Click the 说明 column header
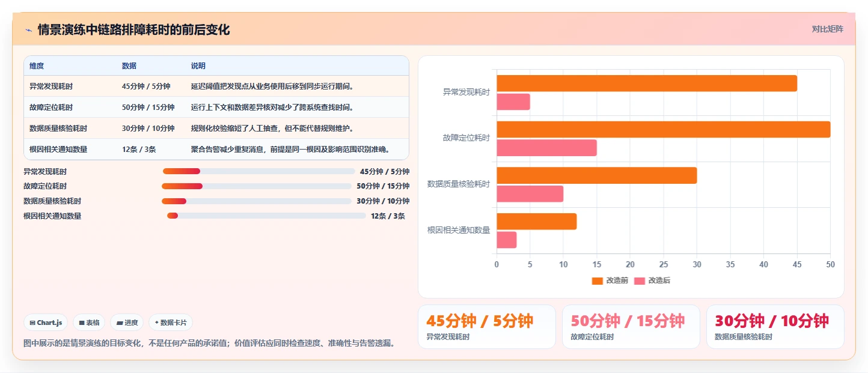The height and width of the screenshot is (373, 868). (x=198, y=65)
